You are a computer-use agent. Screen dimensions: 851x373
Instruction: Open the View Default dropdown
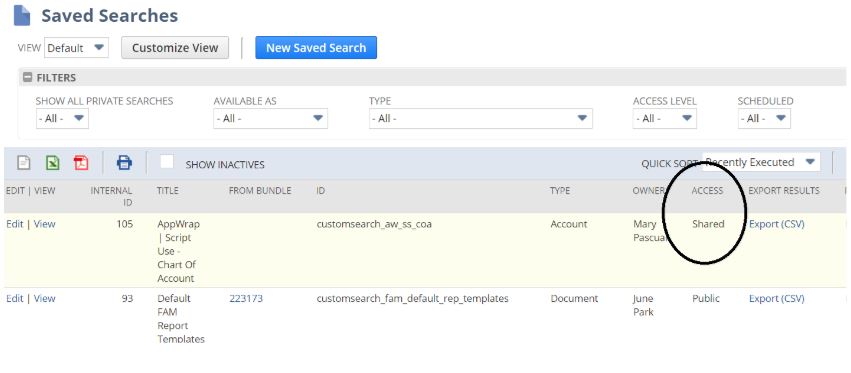coord(76,48)
